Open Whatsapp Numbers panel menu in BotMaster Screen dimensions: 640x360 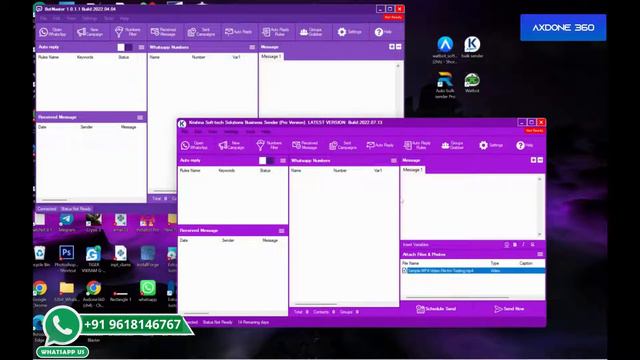coord(252,47)
